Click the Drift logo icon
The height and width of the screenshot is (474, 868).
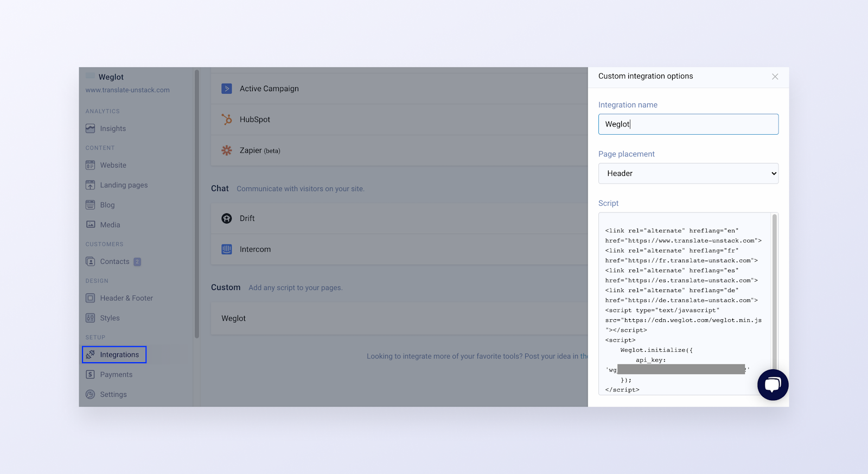[227, 218]
